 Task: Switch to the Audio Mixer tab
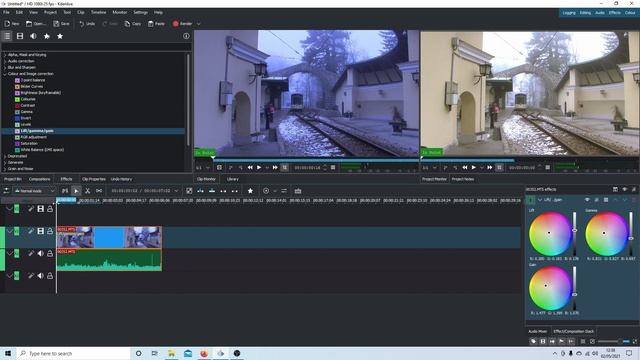pos(538,331)
